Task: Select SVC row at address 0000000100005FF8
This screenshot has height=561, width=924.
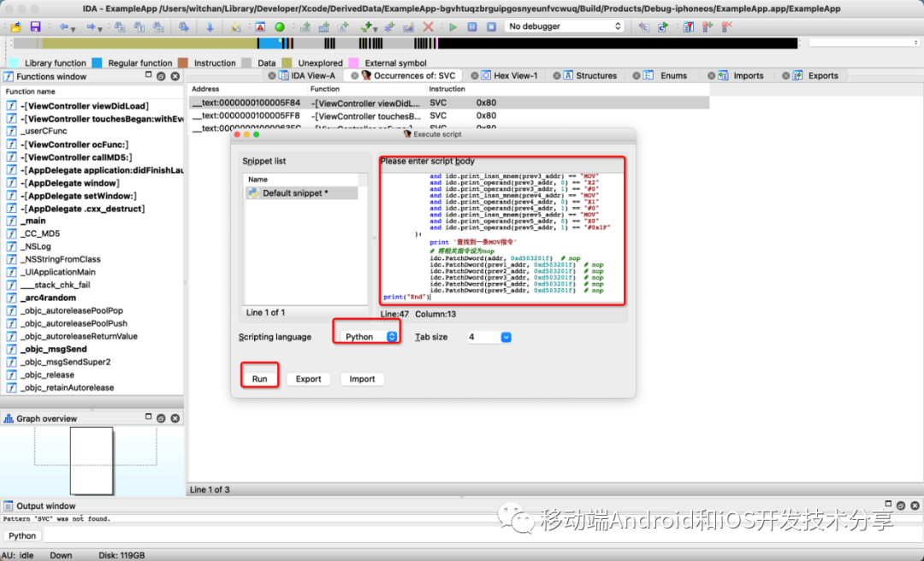Action: click(448, 115)
